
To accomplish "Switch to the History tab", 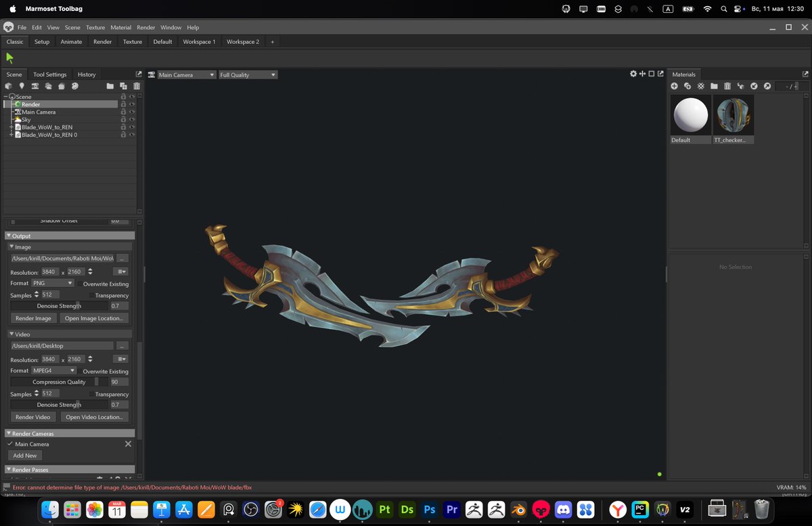I will tap(87, 74).
